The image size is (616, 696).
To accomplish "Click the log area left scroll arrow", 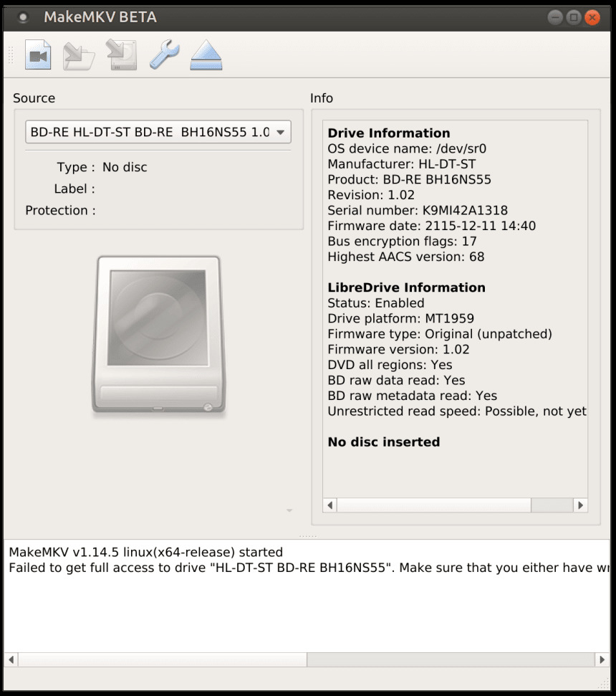I will coord(11,659).
